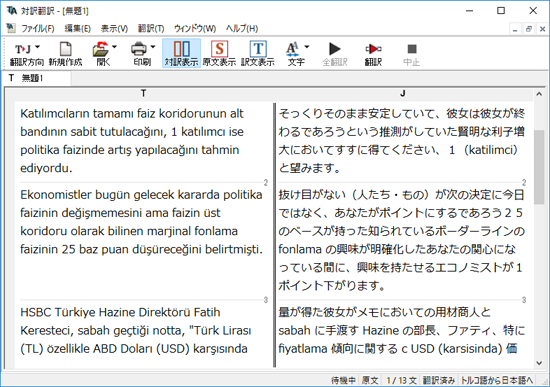The width and height of the screenshot is (550, 387).
Task: Restore the inner document window
Action: point(529,29)
